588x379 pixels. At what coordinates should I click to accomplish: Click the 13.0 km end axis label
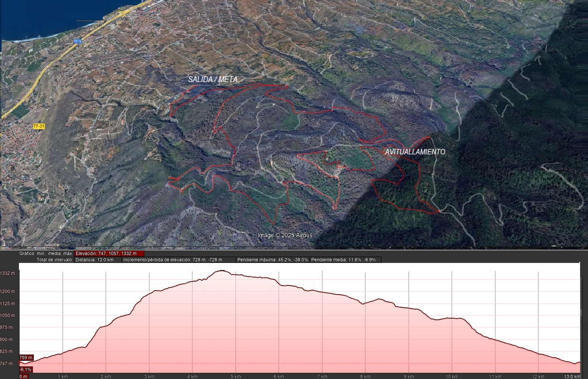click(573, 376)
